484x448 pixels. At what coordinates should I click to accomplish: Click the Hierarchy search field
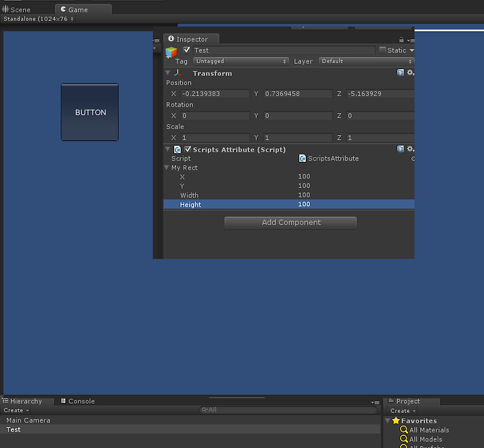[288, 410]
